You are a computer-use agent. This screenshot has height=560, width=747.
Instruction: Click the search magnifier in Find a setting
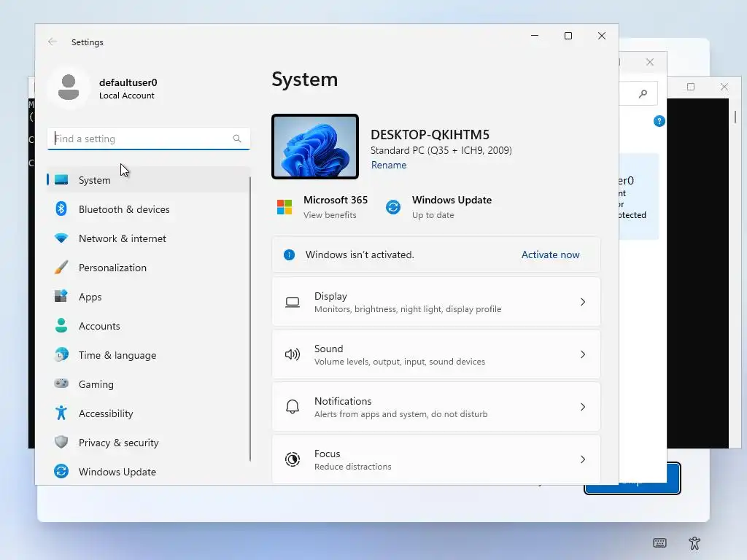pyautogui.click(x=237, y=139)
